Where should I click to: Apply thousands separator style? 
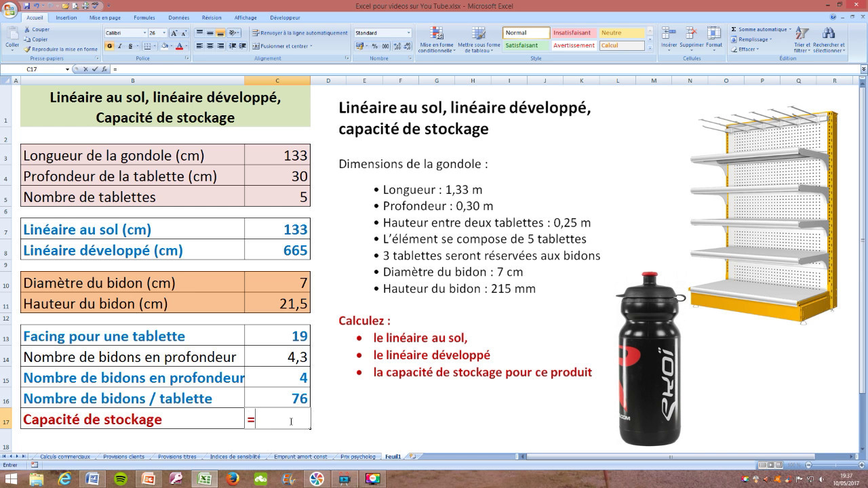[x=385, y=46]
